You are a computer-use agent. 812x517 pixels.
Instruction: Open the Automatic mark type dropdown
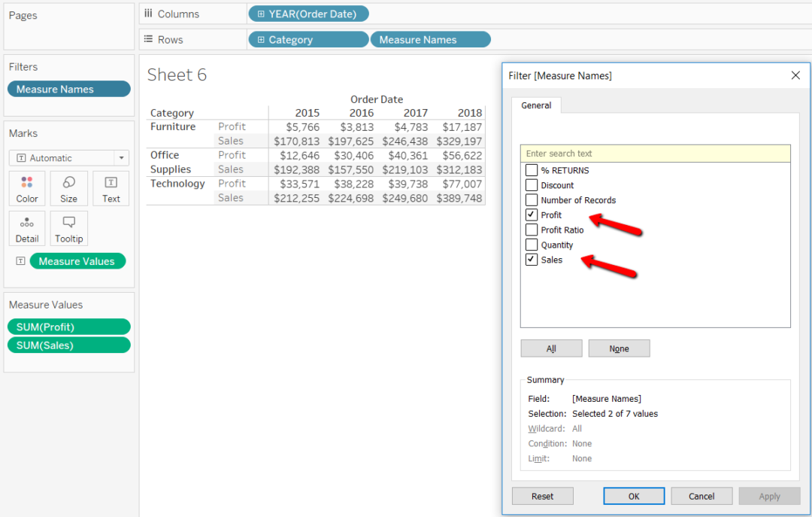pos(120,158)
